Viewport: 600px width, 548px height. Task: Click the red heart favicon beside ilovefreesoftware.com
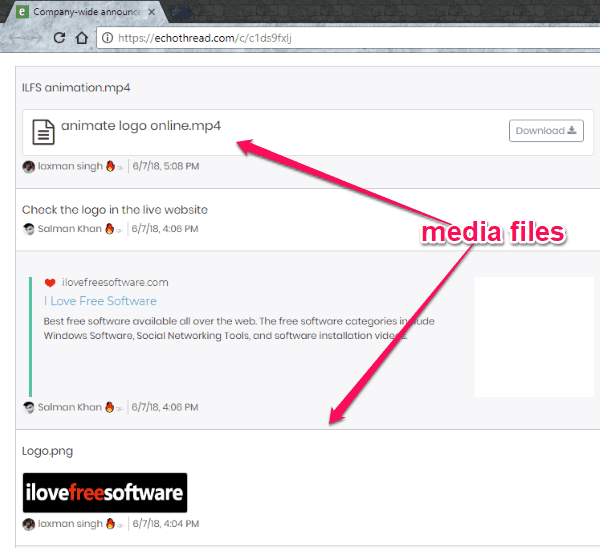pyautogui.click(x=50, y=283)
